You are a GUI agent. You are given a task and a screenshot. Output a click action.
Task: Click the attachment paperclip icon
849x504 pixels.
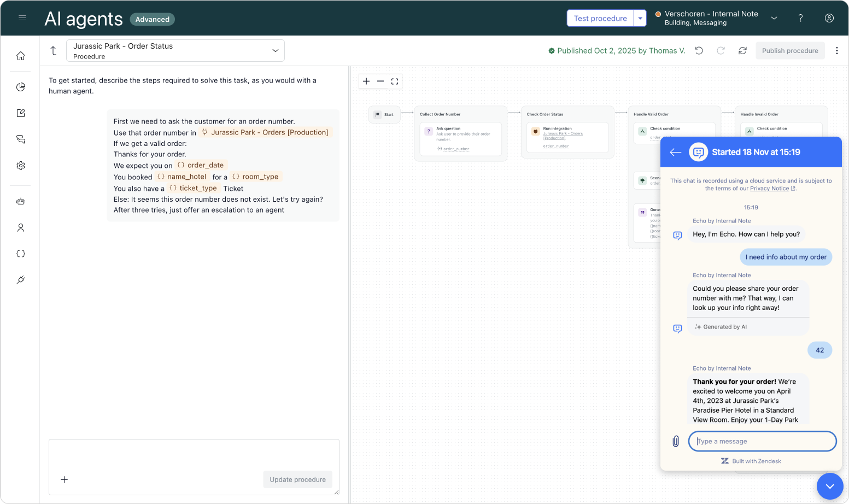tap(676, 441)
